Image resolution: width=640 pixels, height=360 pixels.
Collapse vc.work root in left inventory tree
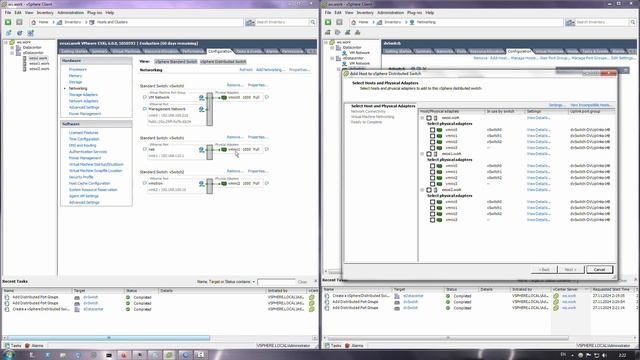(x=6, y=42)
